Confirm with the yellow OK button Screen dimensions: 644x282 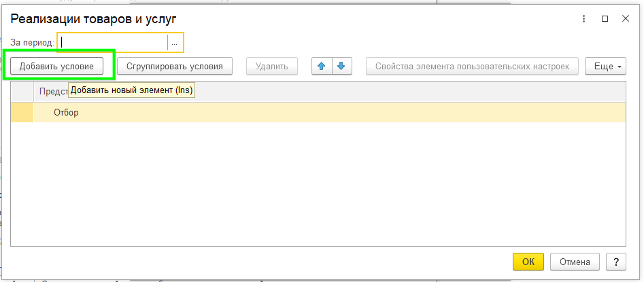(x=528, y=262)
